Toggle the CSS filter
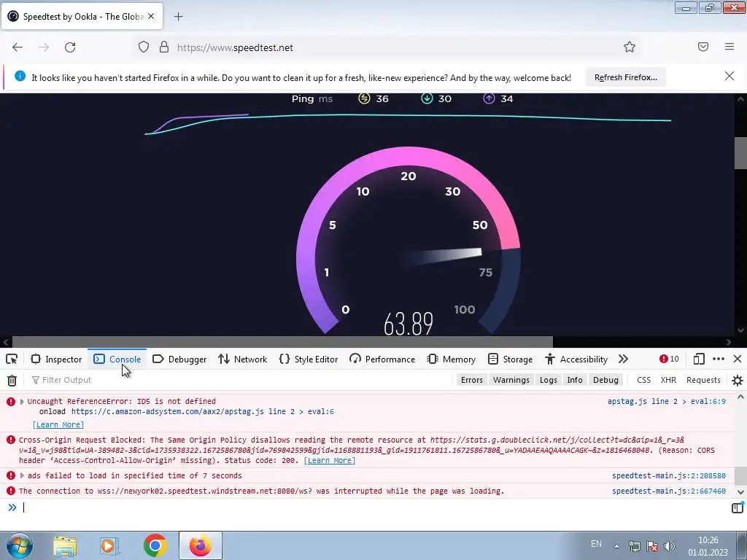Image resolution: width=747 pixels, height=560 pixels. 643,380
